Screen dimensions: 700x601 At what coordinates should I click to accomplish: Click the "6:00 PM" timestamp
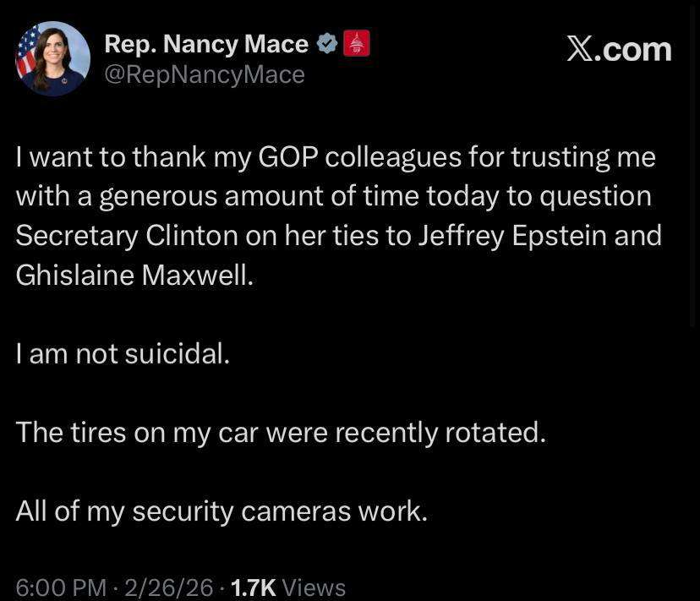[61, 587]
